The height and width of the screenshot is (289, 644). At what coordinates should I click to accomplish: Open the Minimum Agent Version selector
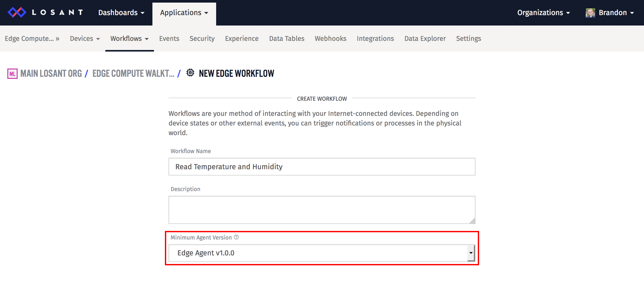coord(322,253)
